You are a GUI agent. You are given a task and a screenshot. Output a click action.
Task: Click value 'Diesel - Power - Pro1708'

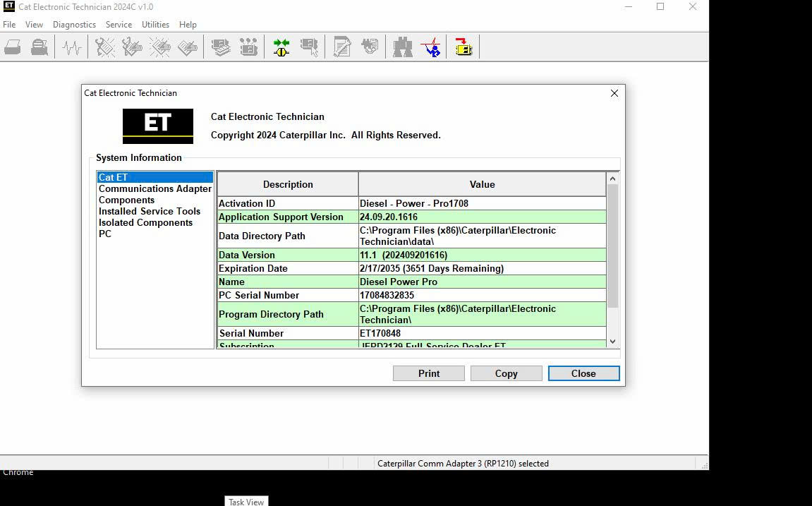[x=414, y=203]
